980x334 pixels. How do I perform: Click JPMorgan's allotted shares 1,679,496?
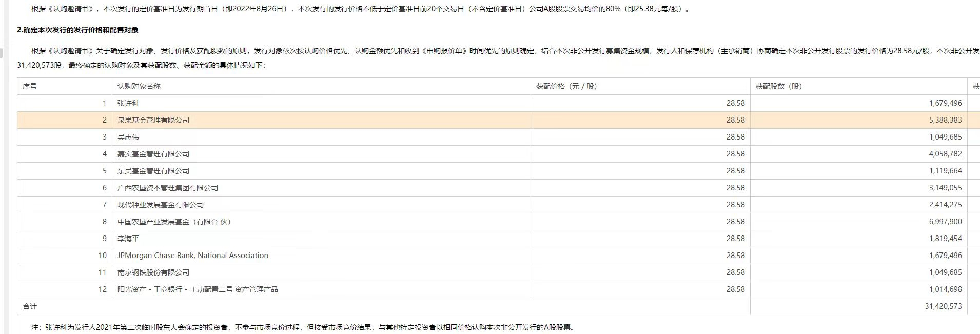point(945,256)
